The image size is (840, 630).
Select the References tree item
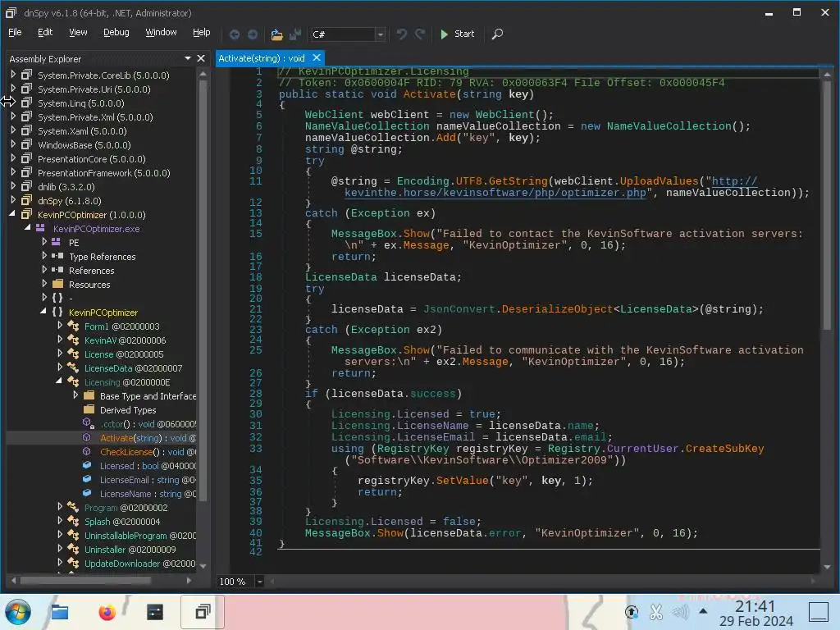[x=92, y=271]
